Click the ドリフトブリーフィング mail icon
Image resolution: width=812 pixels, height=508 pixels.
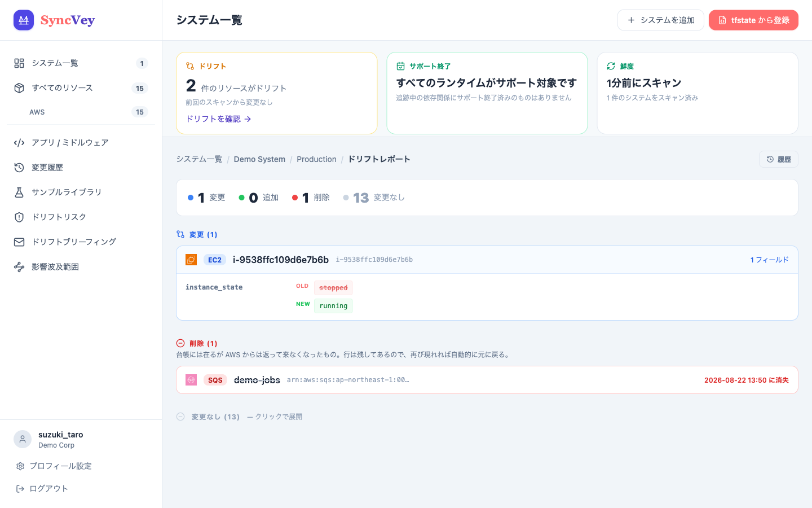(x=19, y=242)
